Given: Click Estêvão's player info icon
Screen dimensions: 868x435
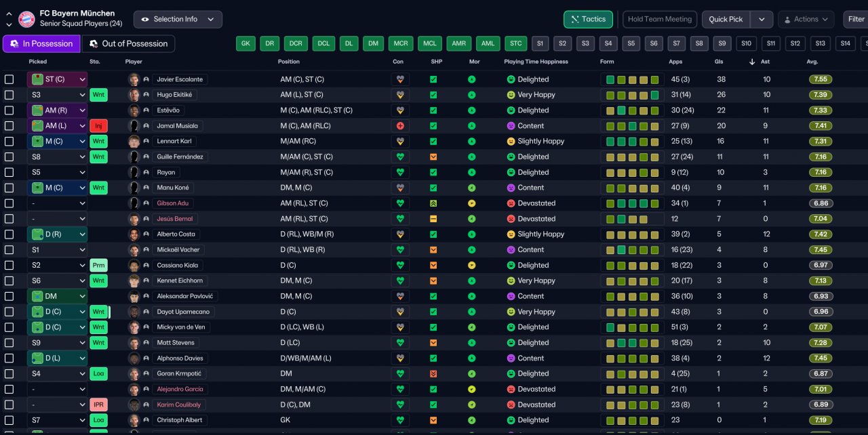Looking at the screenshot, I should [146, 110].
